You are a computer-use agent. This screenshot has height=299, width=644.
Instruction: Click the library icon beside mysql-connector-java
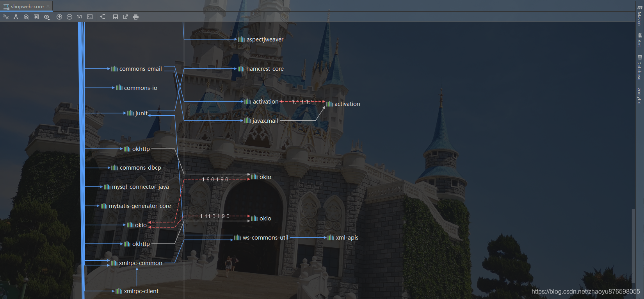[x=107, y=187]
